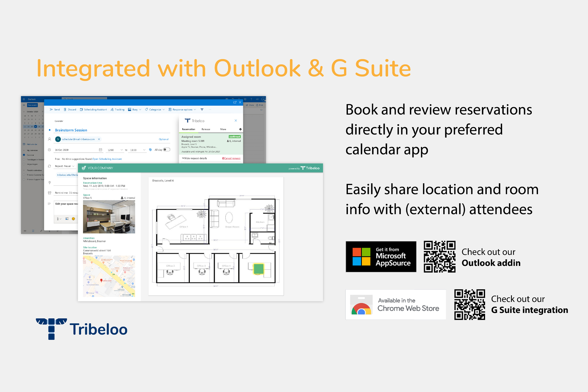This screenshot has height=392, width=588.
Task: Remove scheduler@mail-tribeloo.com attendee
Action: coord(99,139)
